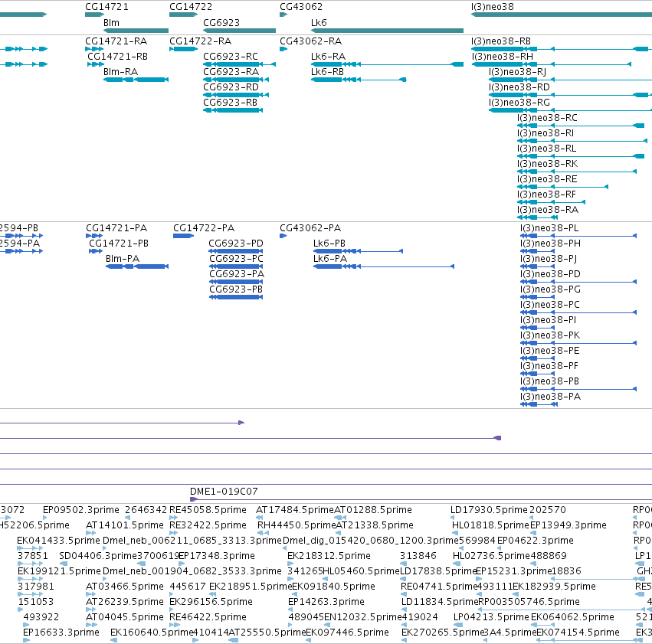
Task: Open protein Lk6-PB
Action: click(x=329, y=244)
